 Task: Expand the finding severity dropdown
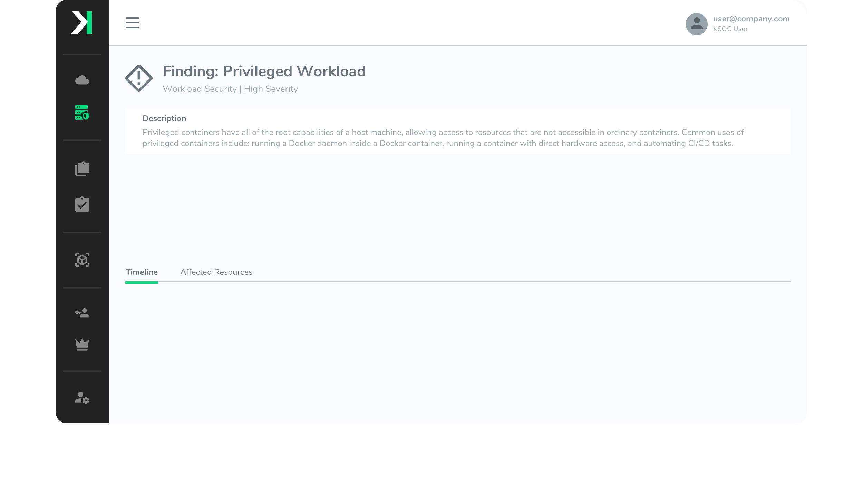click(271, 89)
